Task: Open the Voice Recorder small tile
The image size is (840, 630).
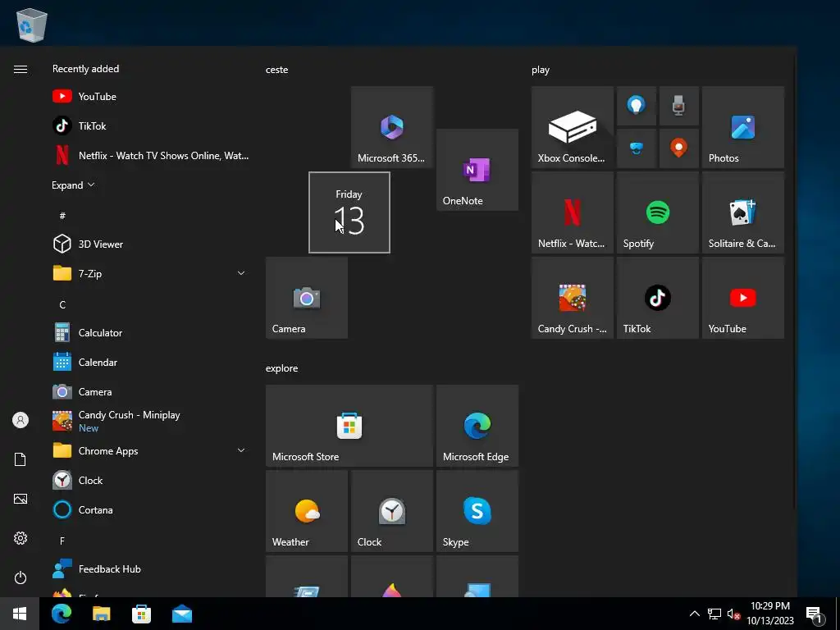Action: [678, 106]
